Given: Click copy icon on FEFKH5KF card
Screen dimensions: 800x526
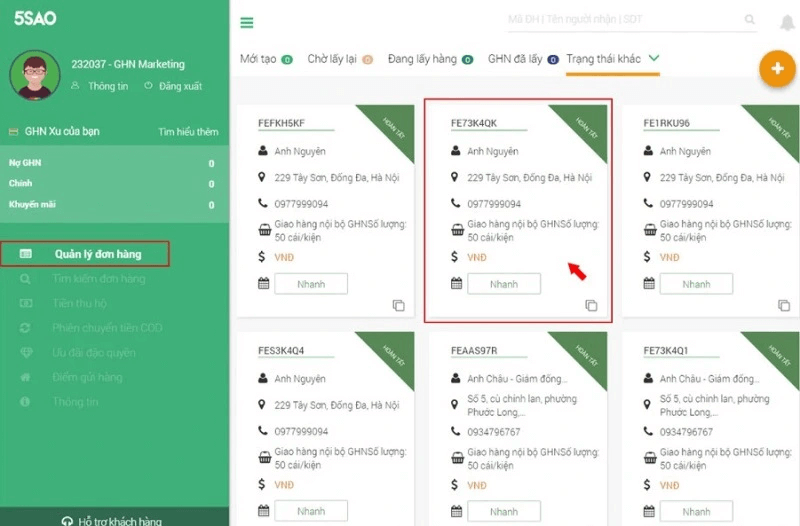Looking at the screenshot, I should click(398, 305).
